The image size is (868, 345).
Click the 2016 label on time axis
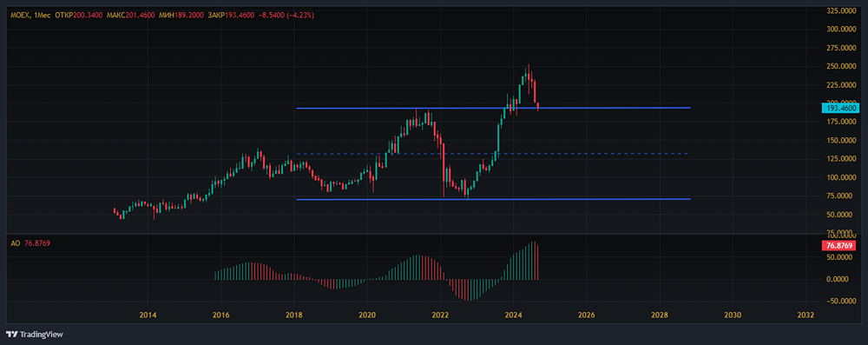pyautogui.click(x=220, y=315)
